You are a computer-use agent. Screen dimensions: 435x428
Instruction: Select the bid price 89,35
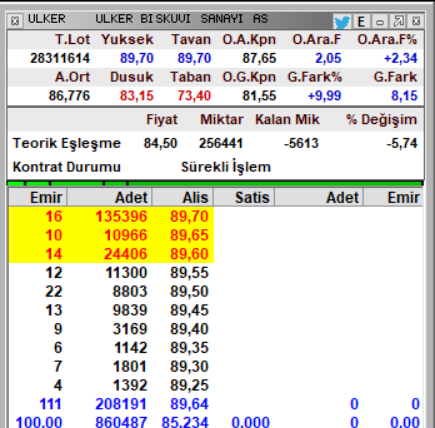pos(189,348)
